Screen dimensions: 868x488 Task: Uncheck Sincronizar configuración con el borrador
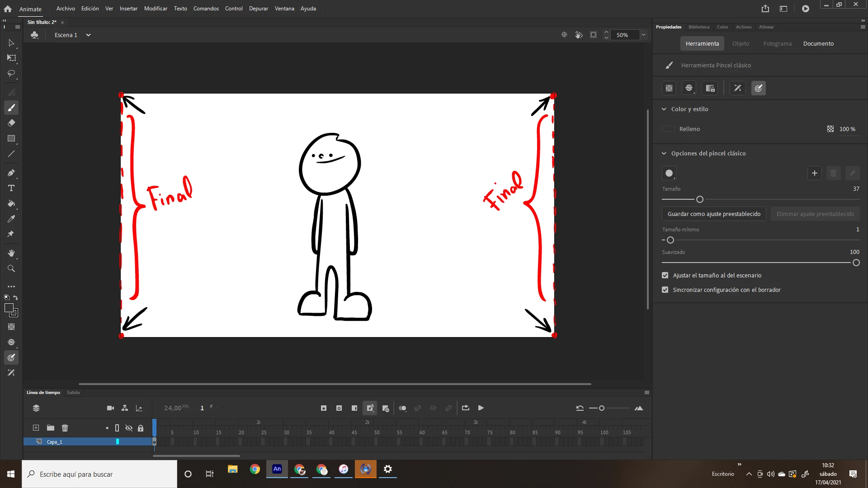coord(665,290)
